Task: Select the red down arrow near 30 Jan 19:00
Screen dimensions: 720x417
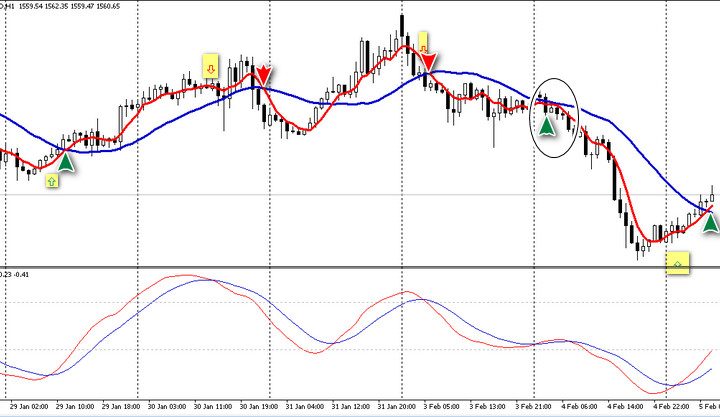Action: (x=262, y=76)
